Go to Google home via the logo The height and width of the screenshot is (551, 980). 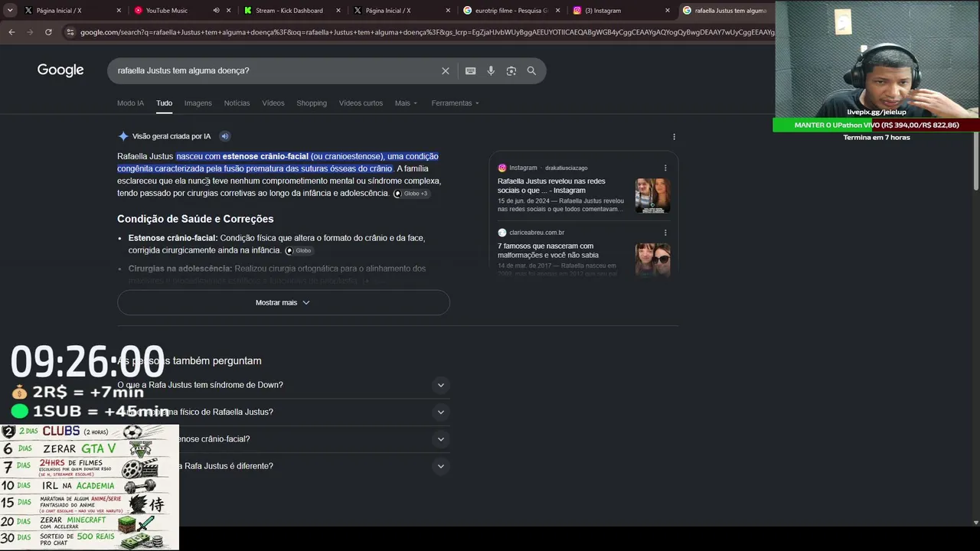(x=60, y=70)
